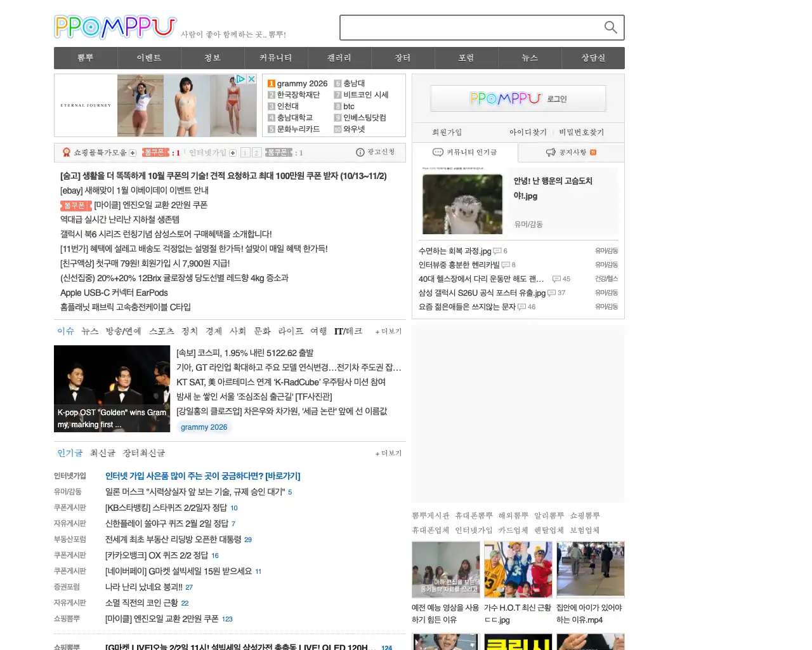This screenshot has height=650, width=812.
Task: Close the advertisement banner with the X icon
Action: point(251,79)
